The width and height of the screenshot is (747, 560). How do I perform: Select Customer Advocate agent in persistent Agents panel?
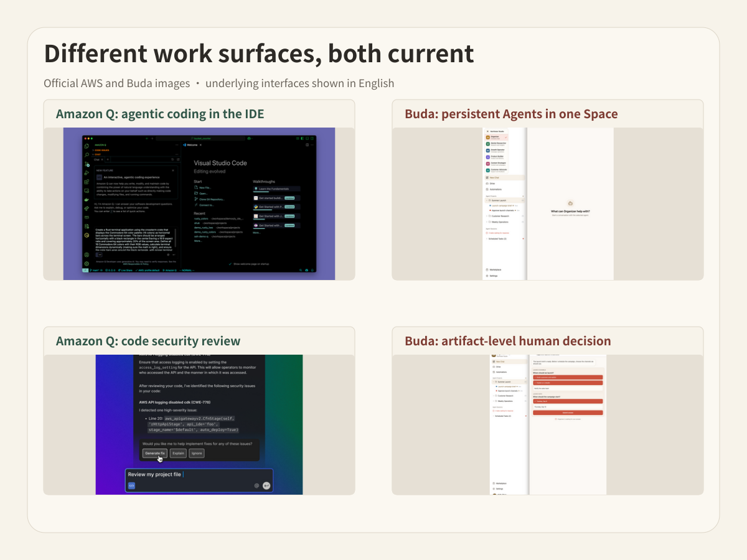click(x=496, y=170)
